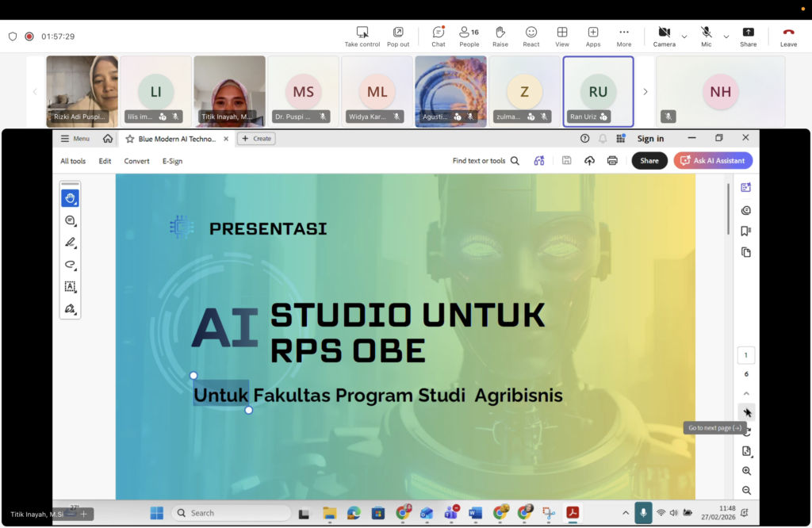This screenshot has height=528, width=812.
Task: Show next participants with right arrow
Action: pyautogui.click(x=645, y=92)
